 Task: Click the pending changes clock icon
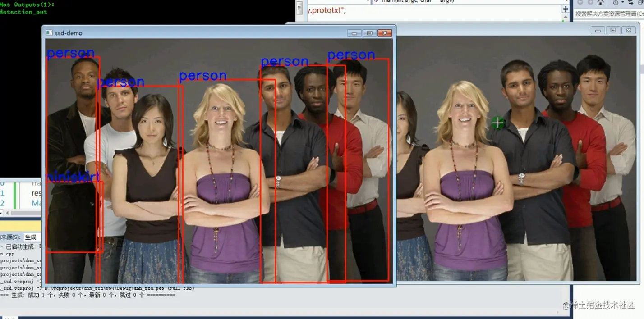(x=615, y=3)
